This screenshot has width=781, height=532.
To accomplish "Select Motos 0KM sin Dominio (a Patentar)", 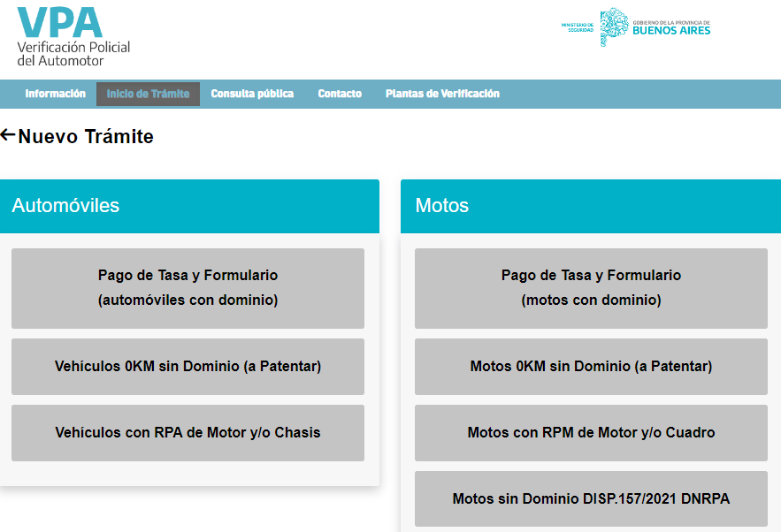I will [x=591, y=366].
